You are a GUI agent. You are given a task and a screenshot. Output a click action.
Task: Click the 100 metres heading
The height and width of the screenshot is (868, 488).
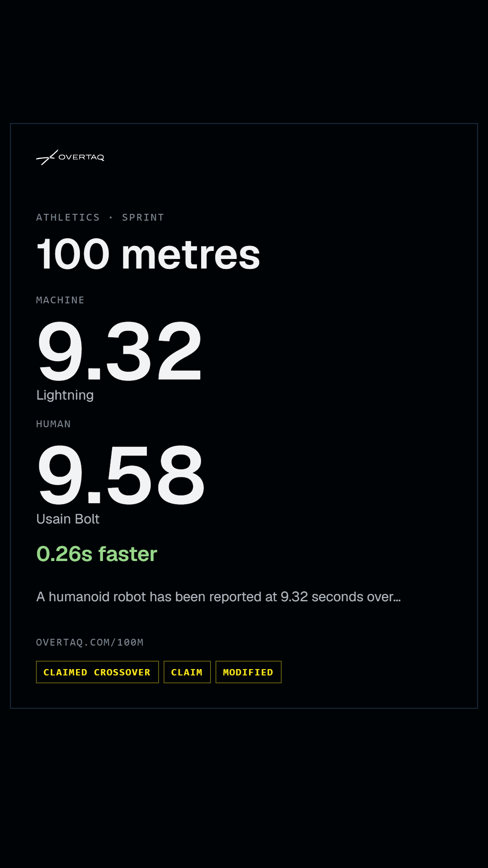(x=148, y=255)
